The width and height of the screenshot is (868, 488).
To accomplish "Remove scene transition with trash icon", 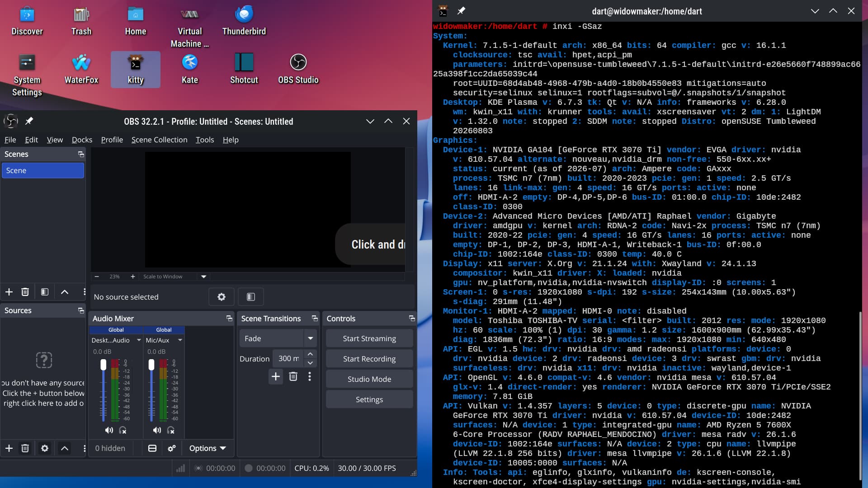I will [293, 376].
